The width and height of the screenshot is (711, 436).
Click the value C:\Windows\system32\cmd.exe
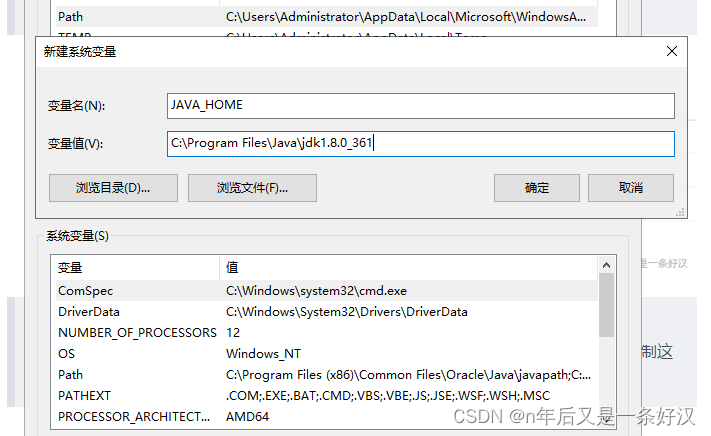tap(316, 291)
